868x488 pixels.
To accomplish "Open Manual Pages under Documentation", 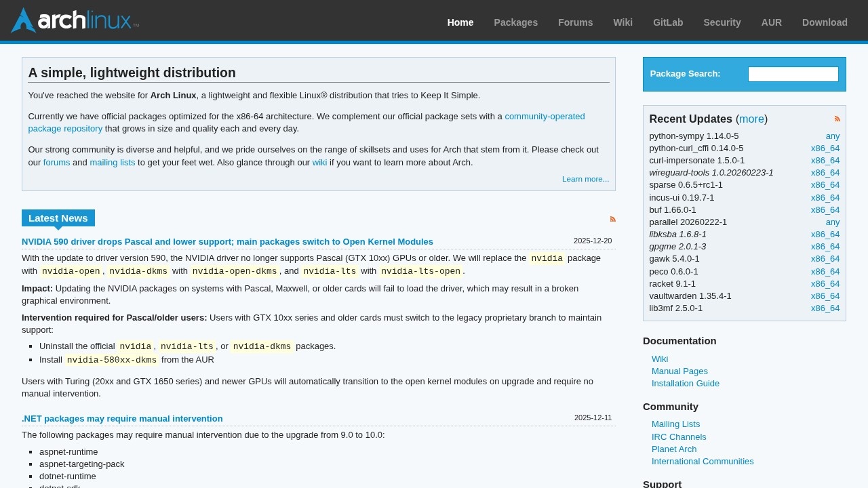I will 679,371.
